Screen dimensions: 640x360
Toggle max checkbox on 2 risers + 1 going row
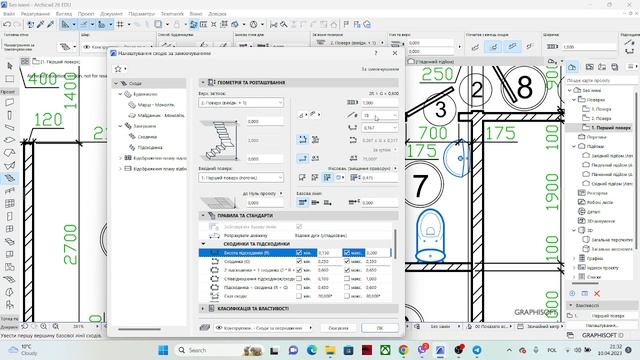click(347, 270)
